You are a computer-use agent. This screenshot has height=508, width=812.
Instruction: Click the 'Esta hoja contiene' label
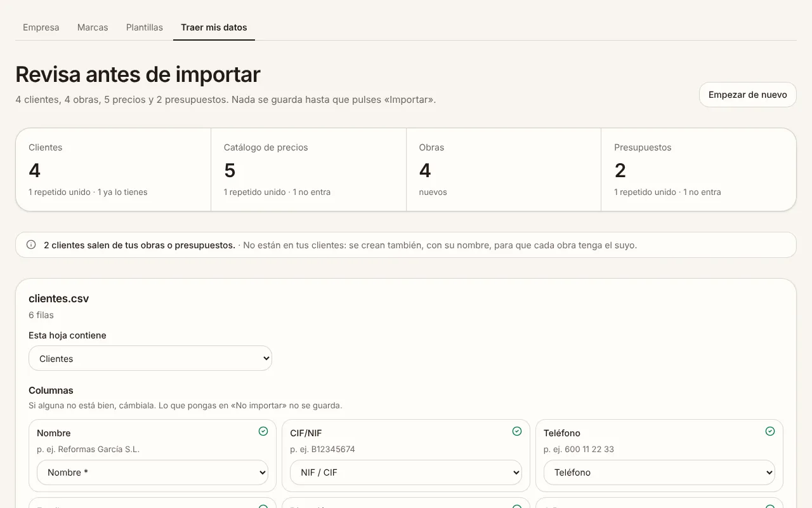[67, 335]
